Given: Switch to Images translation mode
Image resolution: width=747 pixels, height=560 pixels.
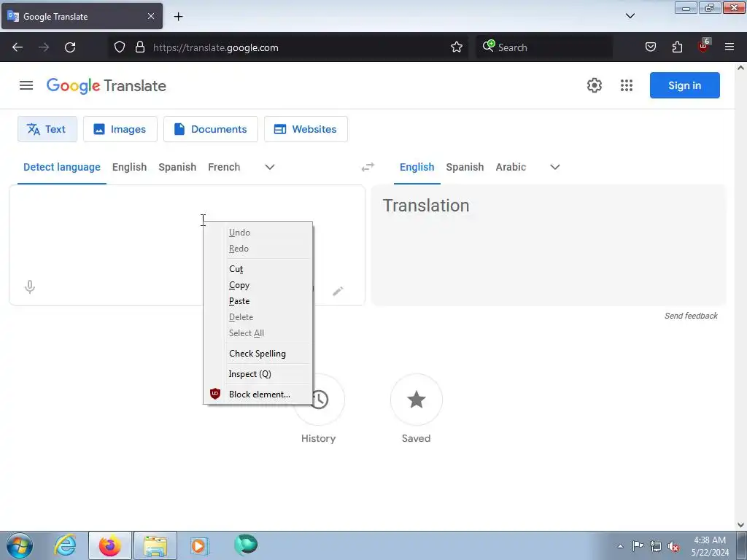Looking at the screenshot, I should [120, 129].
